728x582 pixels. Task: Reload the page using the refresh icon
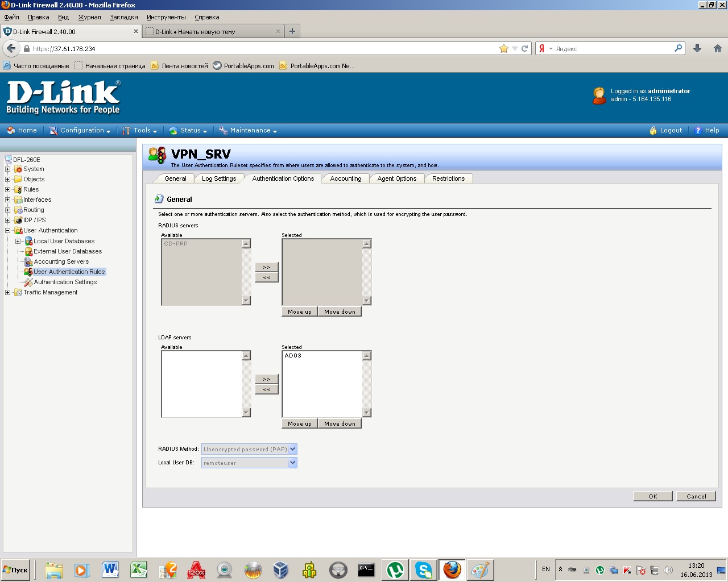pyautogui.click(x=525, y=49)
